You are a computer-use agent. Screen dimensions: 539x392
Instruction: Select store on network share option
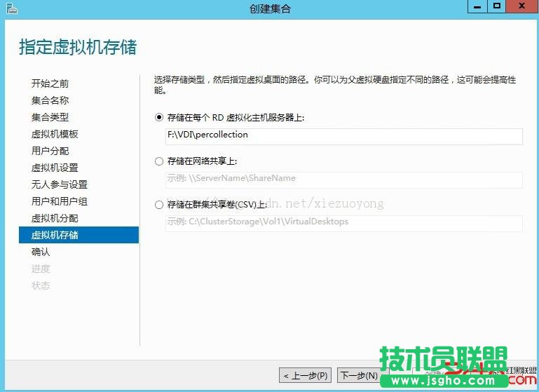[159, 161]
